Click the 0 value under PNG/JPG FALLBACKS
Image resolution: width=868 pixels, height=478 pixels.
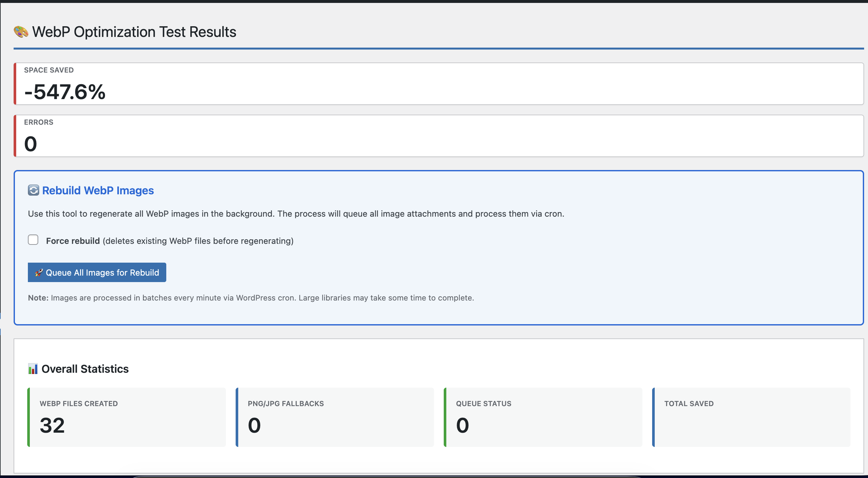tap(254, 425)
